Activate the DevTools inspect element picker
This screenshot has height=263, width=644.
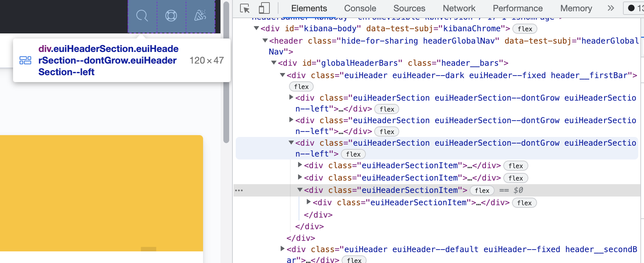tap(245, 8)
